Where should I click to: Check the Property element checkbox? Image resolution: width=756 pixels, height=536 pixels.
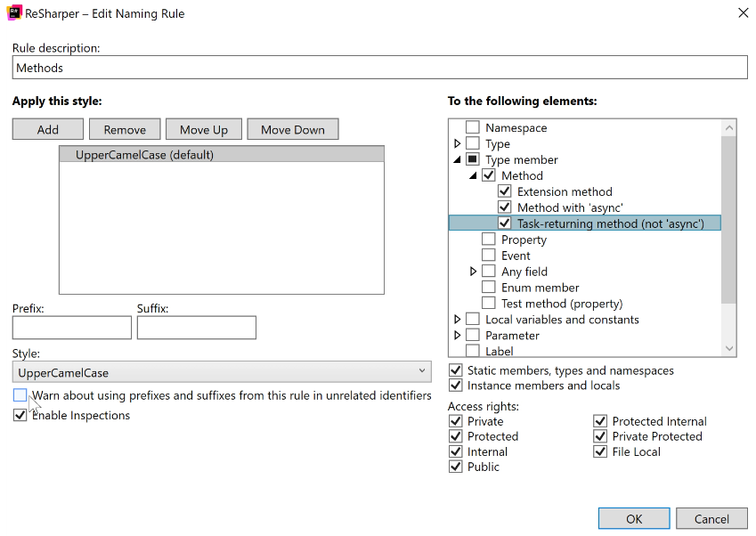(x=488, y=240)
